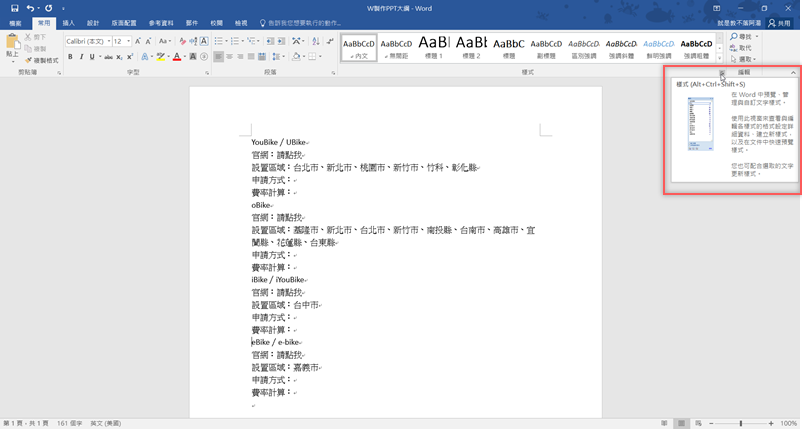Toggle left alignment button
802x429 pixels.
(218, 57)
